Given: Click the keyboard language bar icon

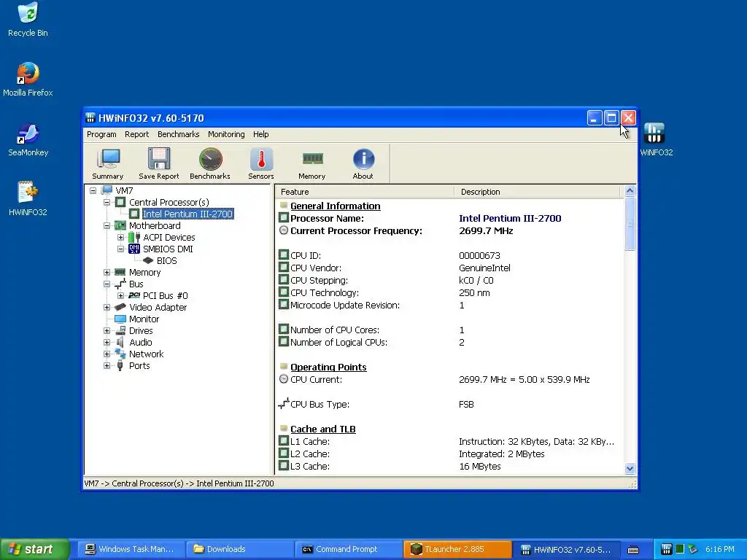Looking at the screenshot, I should pos(633,550).
